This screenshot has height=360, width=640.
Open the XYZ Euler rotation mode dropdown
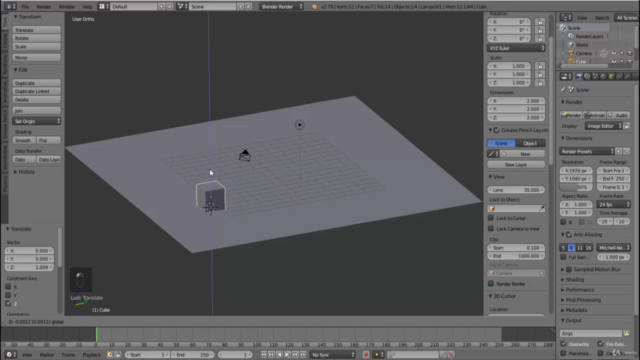pyautogui.click(x=516, y=48)
